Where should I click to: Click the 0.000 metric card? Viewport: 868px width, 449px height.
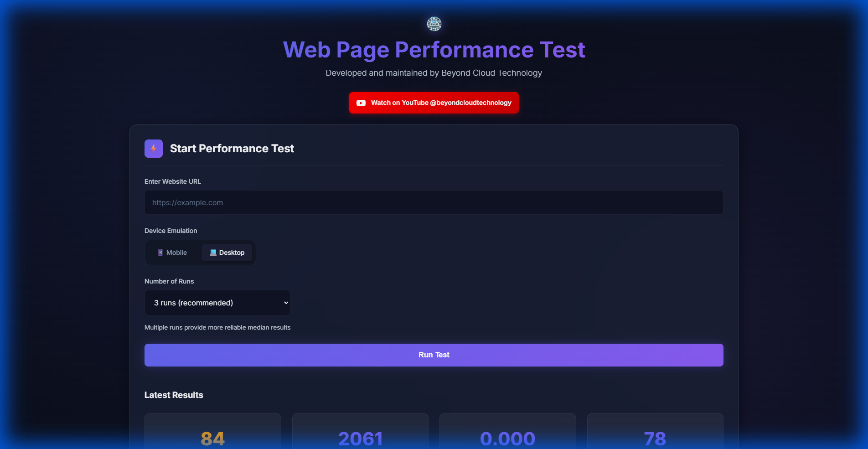507,431
